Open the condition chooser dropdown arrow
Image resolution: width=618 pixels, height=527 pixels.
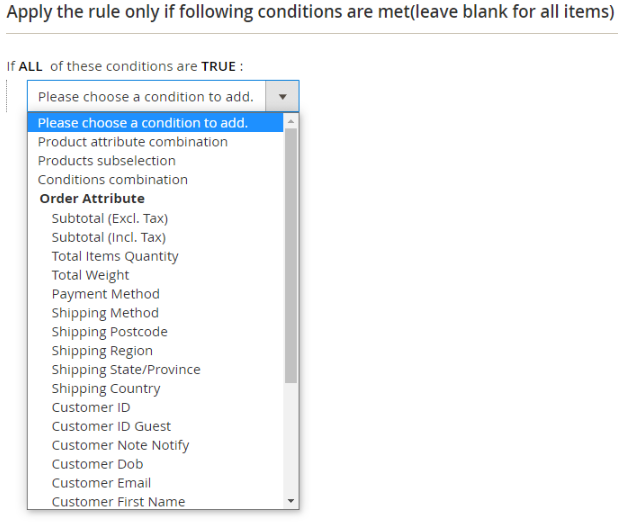(x=283, y=97)
